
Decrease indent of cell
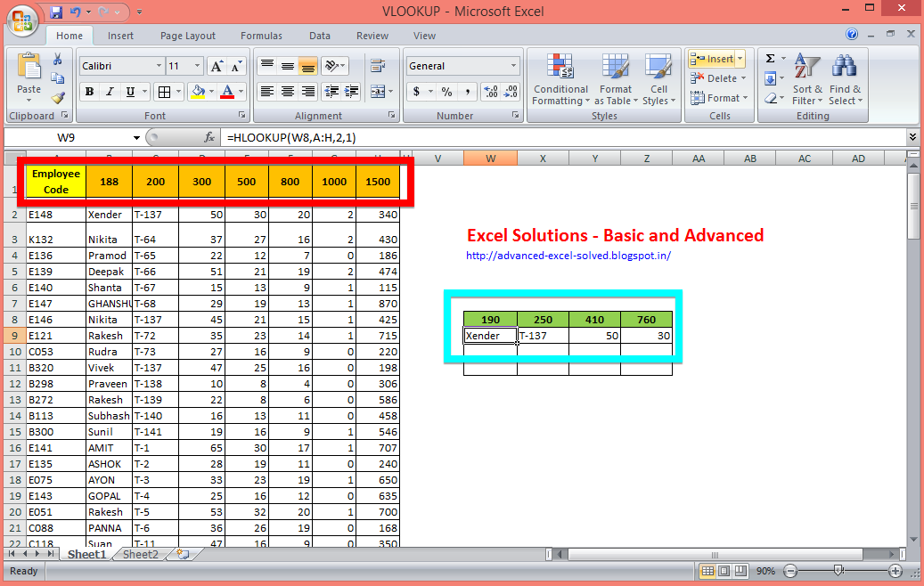(331, 92)
